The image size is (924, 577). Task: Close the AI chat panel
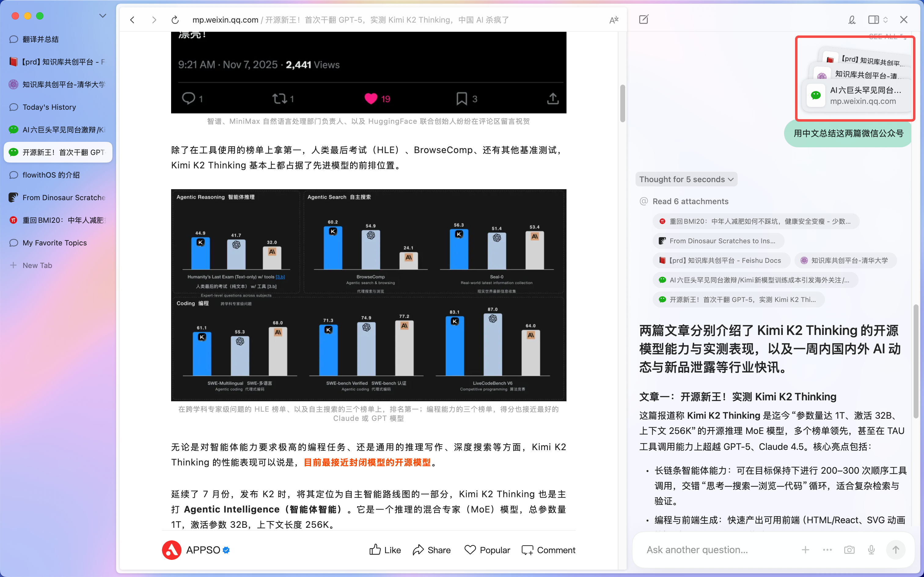point(904,20)
